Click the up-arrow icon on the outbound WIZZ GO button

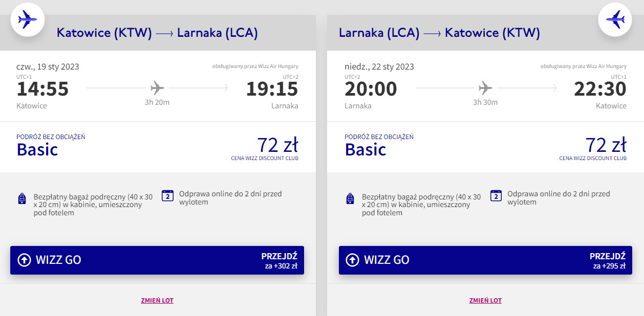[x=24, y=260]
